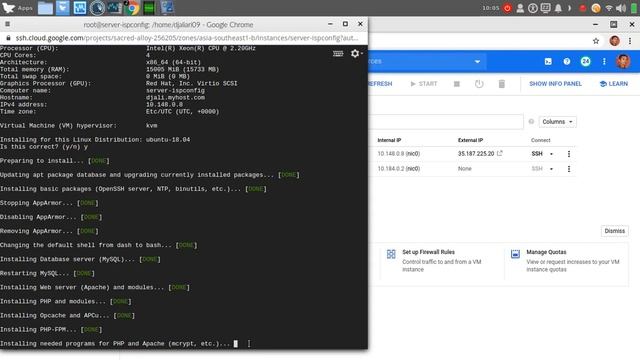Open the LEARN panel link

point(613,84)
